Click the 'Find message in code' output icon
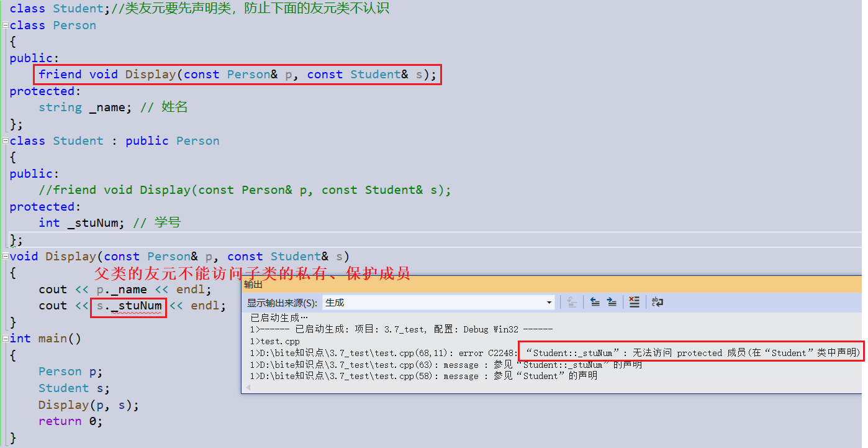The height and width of the screenshot is (448, 868). point(572,302)
